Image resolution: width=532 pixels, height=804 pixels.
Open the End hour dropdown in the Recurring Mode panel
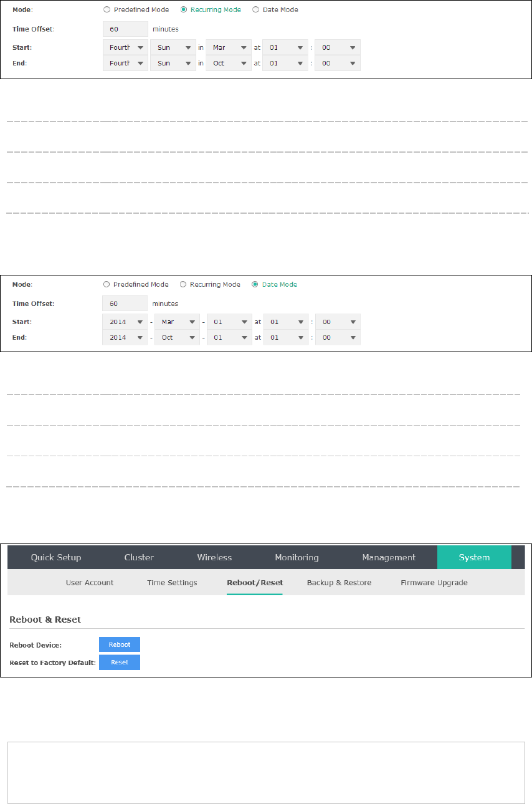(x=285, y=63)
